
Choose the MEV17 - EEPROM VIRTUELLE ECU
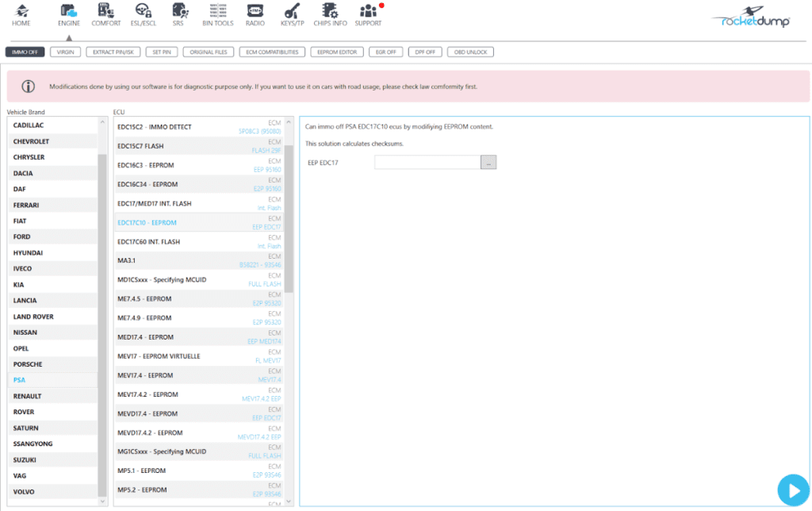[199, 356]
